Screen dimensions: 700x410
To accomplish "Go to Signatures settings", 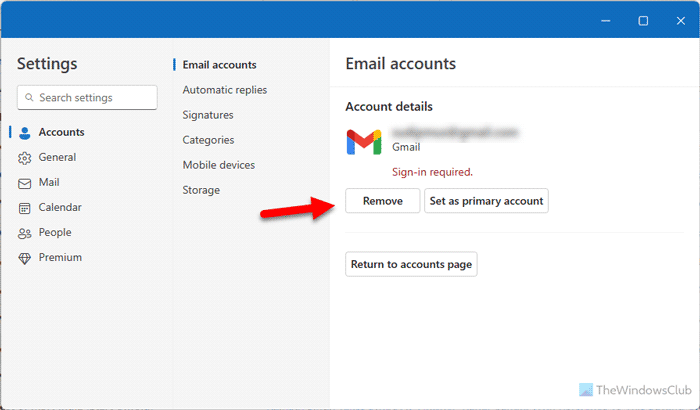I will click(x=208, y=115).
